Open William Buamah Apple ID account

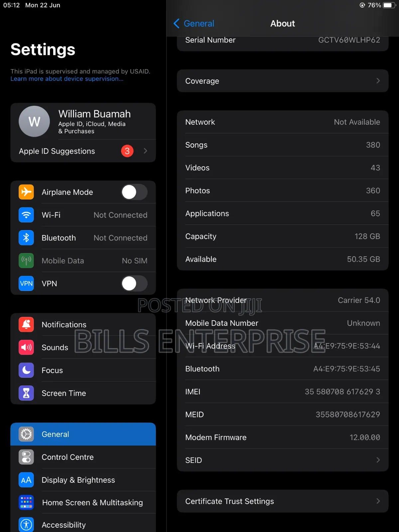[83, 121]
